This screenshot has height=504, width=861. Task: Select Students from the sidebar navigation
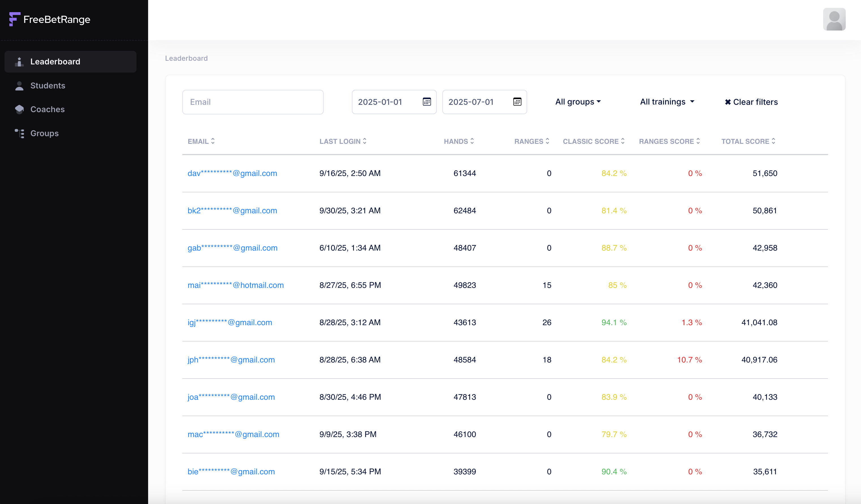tap(48, 85)
